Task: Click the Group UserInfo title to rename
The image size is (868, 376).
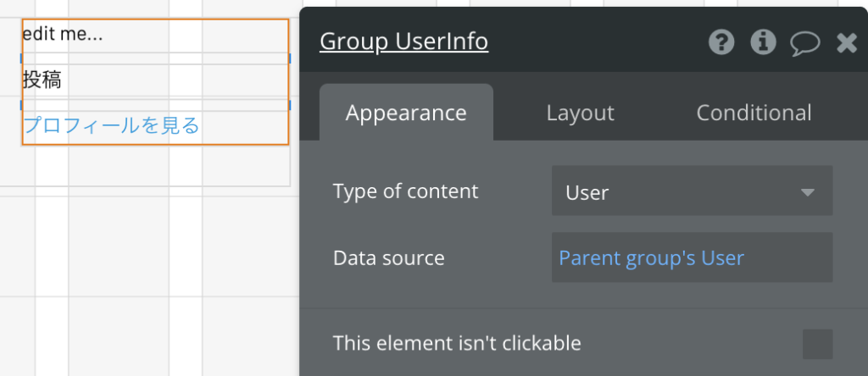Action: (x=404, y=41)
